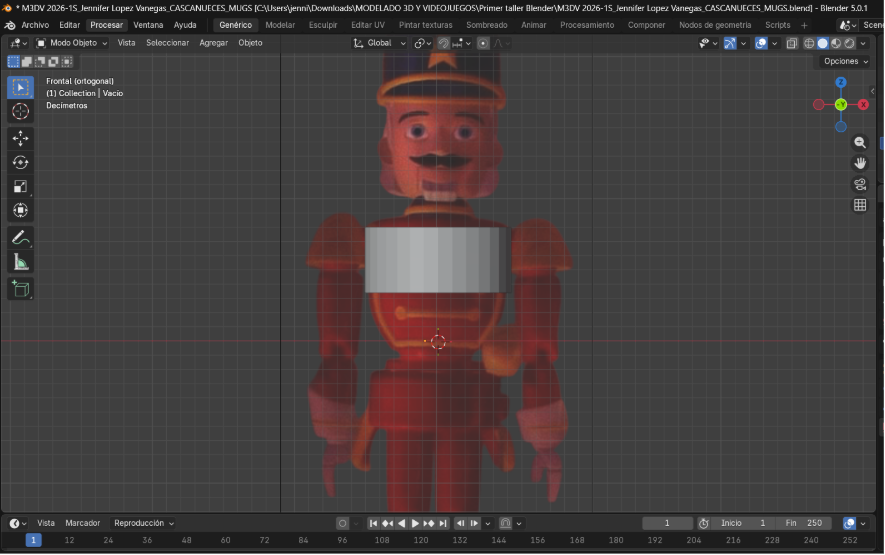Screen dimensions: 885x555
Task: Click the zoom magnifier viewport icon
Action: click(860, 143)
